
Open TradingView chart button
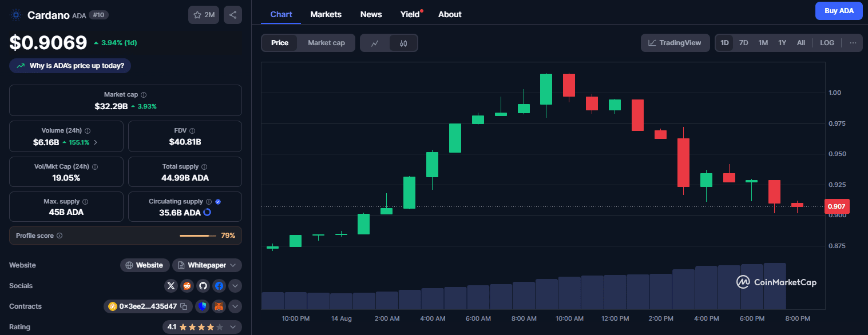tap(675, 43)
